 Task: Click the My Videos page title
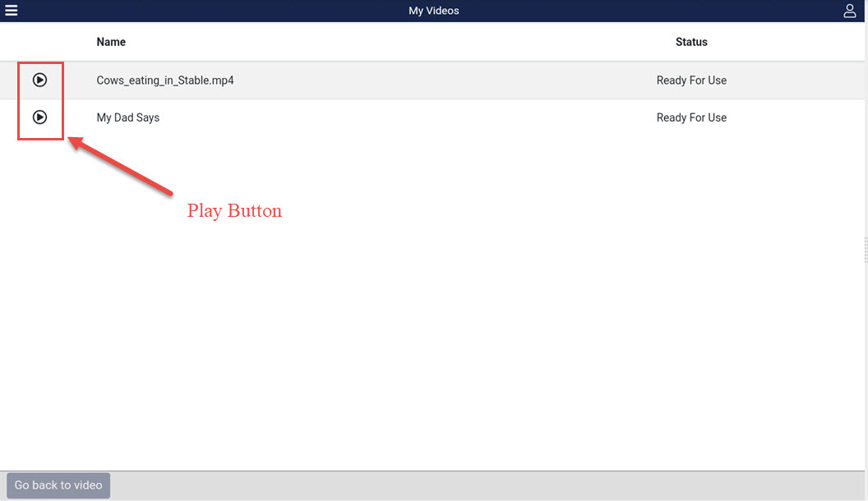434,11
